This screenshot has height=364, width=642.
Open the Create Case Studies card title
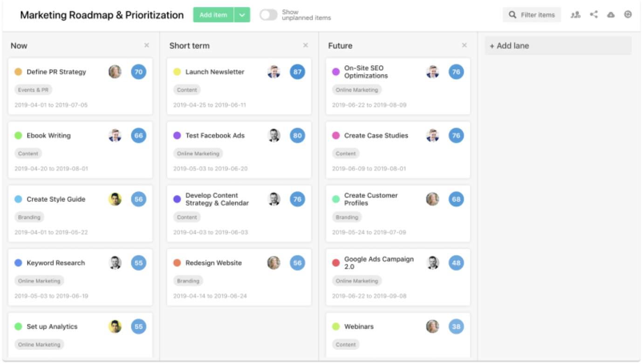[376, 135]
